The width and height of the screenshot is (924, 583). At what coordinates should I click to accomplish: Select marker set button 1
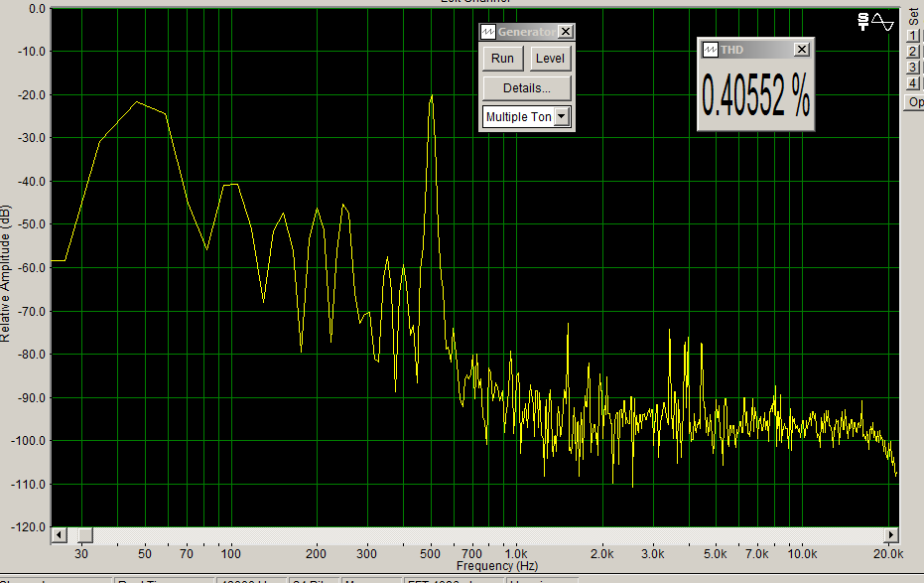coord(913,36)
